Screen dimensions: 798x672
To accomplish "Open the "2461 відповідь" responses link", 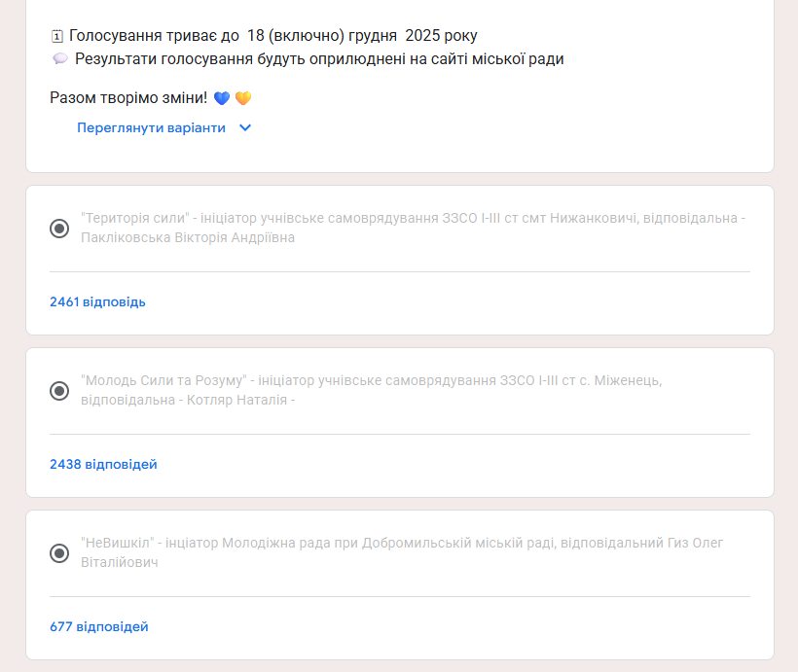I will (97, 301).
